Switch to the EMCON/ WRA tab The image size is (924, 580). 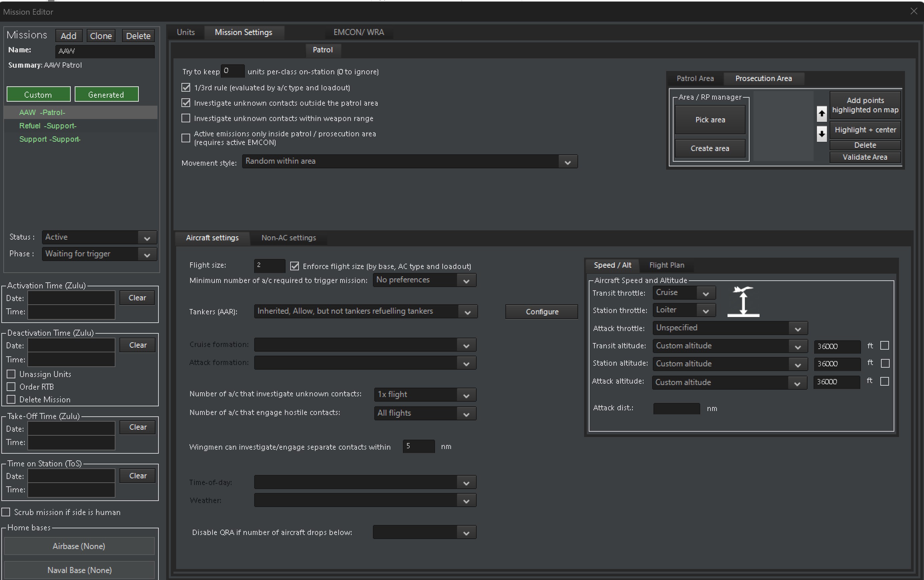(x=359, y=32)
